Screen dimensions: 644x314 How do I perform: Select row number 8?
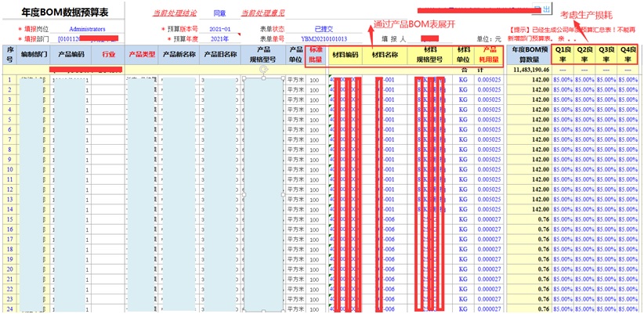pyautogui.click(x=10, y=149)
